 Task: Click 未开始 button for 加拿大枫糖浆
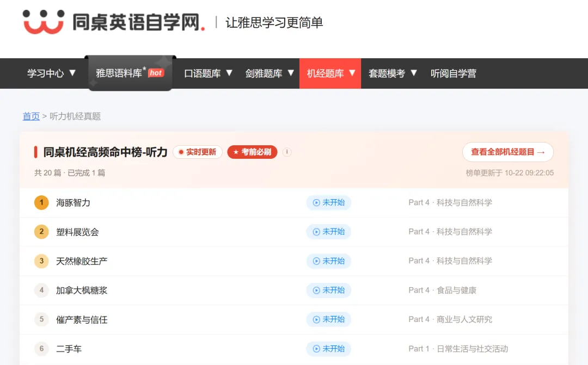coord(328,290)
